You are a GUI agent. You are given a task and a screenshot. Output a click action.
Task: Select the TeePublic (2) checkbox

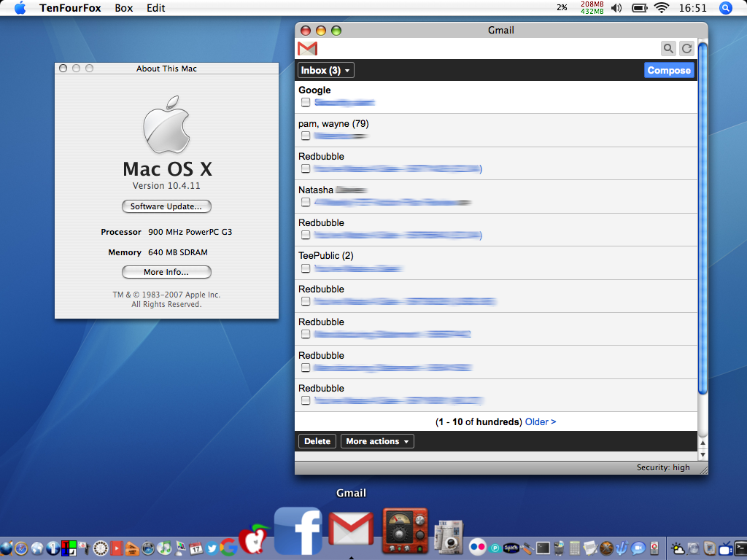click(306, 268)
